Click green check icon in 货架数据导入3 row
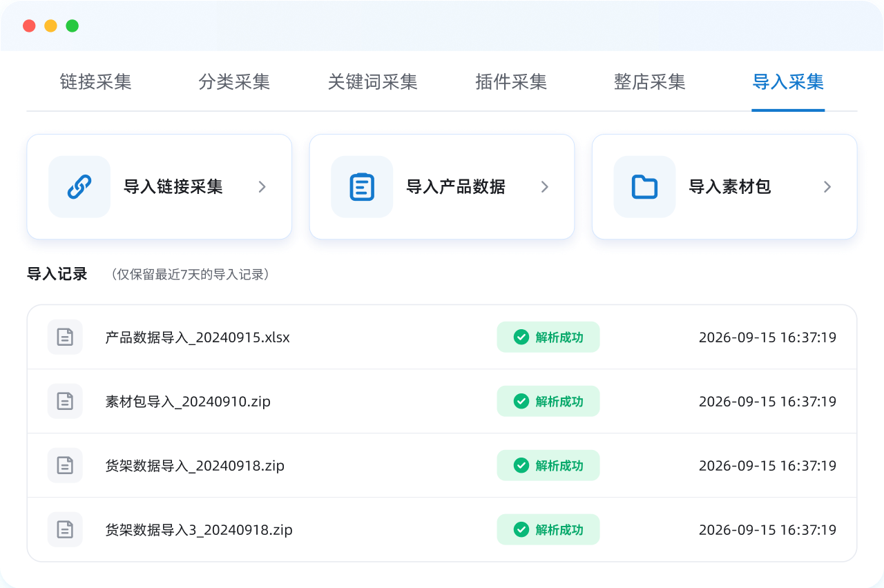This screenshot has height=588, width=884. (x=521, y=529)
